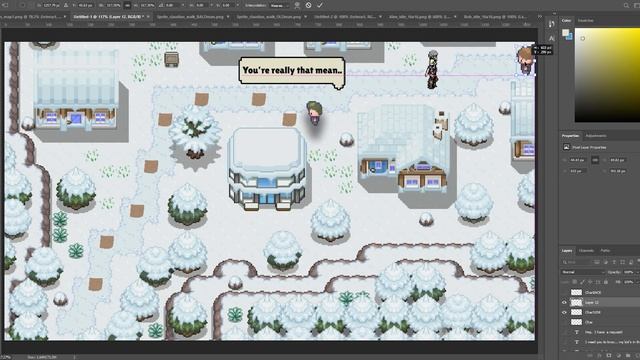Select the Layers tab
The image size is (640, 360).
pyautogui.click(x=567, y=250)
